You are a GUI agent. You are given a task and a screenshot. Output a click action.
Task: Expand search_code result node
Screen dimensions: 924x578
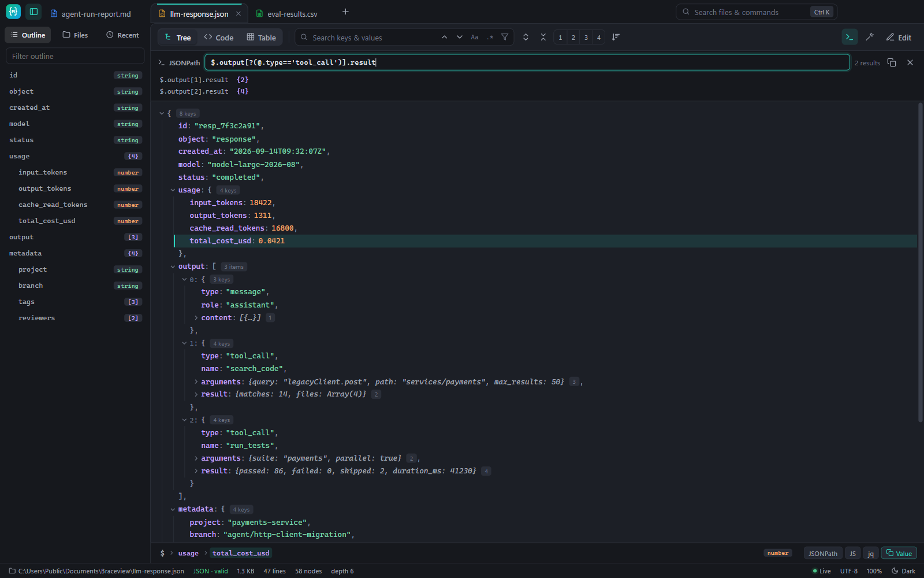[196, 394]
